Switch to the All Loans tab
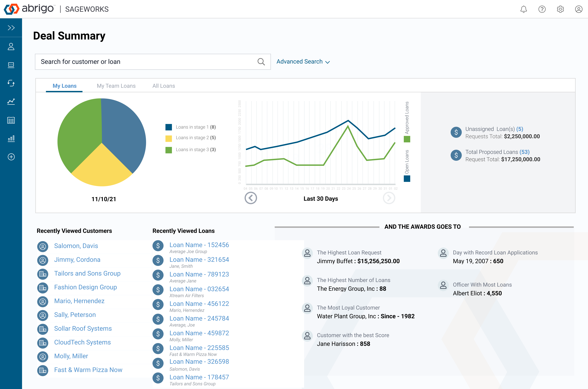The image size is (588, 389). coord(164,86)
